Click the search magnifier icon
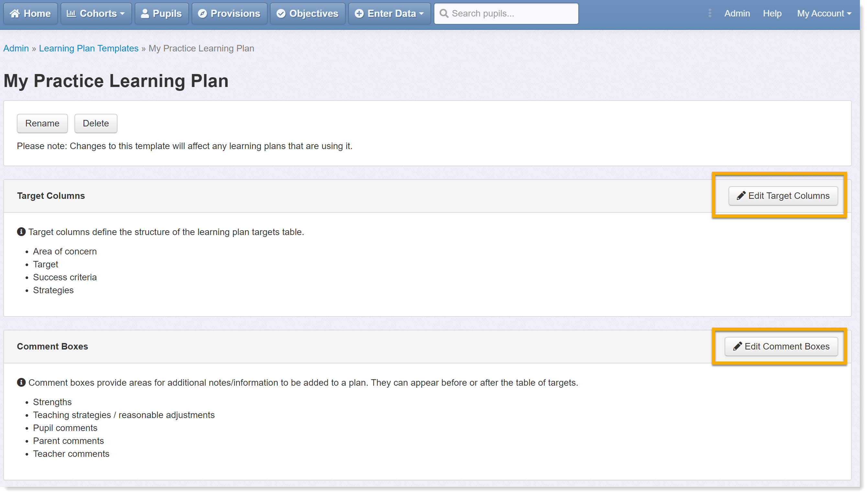 point(444,14)
